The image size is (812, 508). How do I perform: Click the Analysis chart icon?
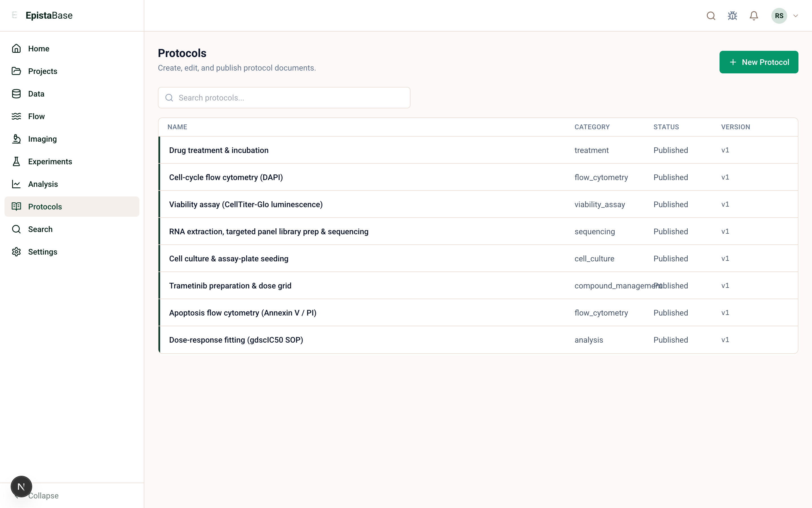click(16, 184)
